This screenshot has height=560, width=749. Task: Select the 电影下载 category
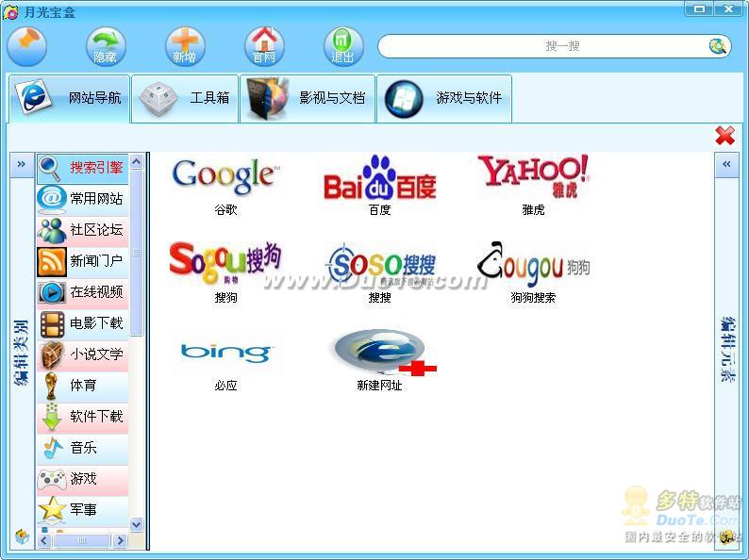point(83,323)
